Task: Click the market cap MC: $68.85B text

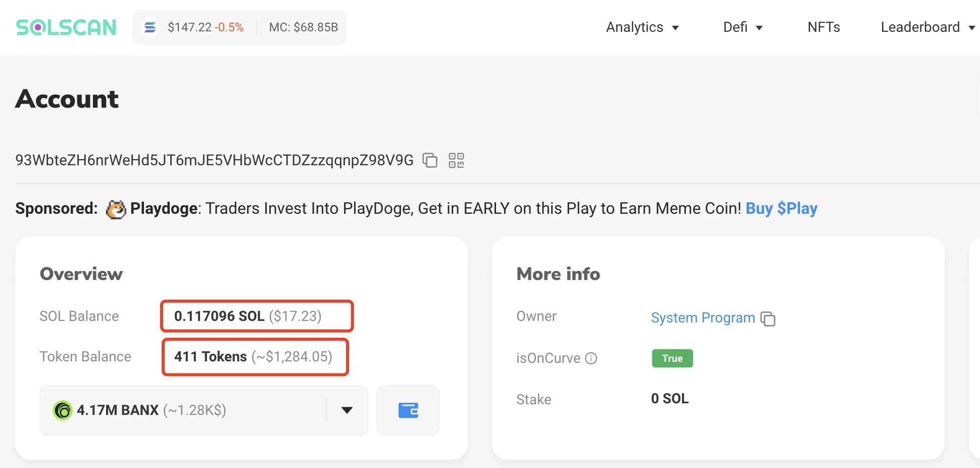Action: [x=303, y=27]
